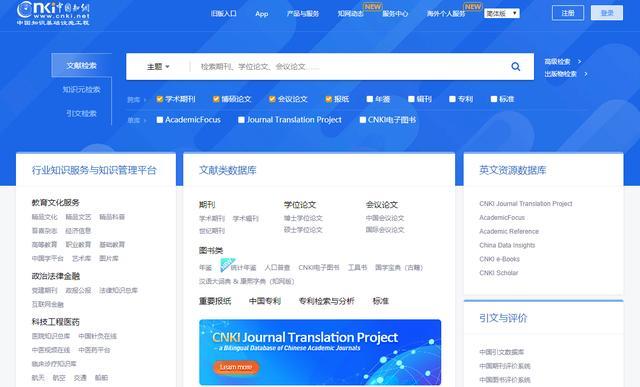Check the CNKI电子图书 checkbox
The height and width of the screenshot is (387, 640).
pos(362,120)
